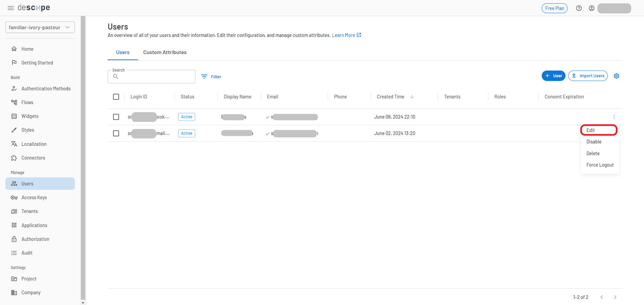Navigate to the Flows builder
Viewport: 644px width, 305px height.
[27, 102]
